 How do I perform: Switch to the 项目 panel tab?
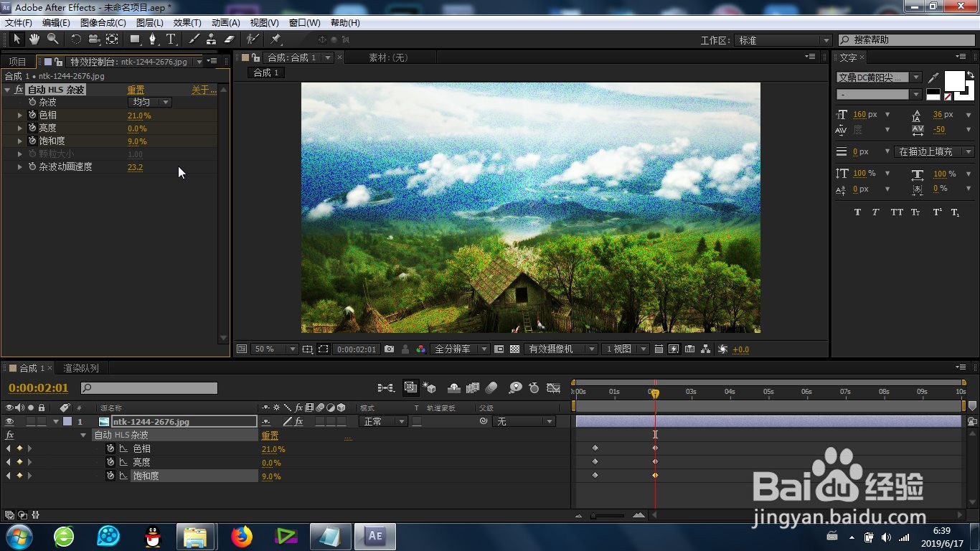(x=17, y=62)
